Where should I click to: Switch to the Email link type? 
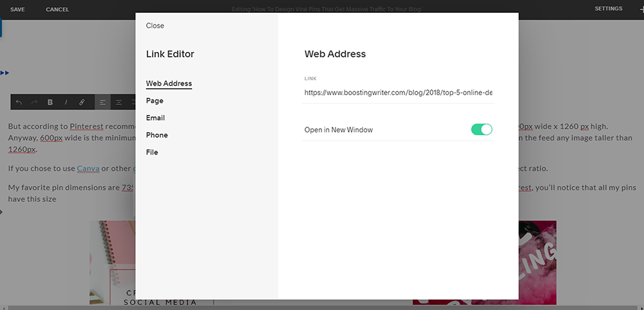[156, 118]
